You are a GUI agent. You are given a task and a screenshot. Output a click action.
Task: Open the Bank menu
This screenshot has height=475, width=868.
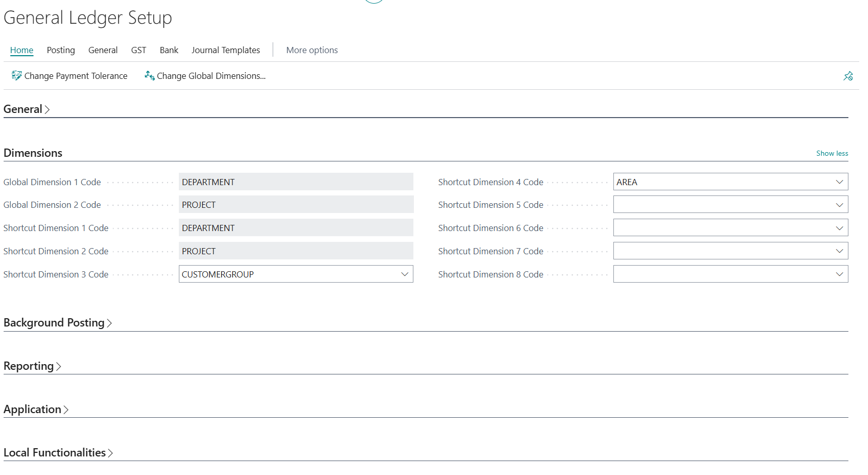169,50
